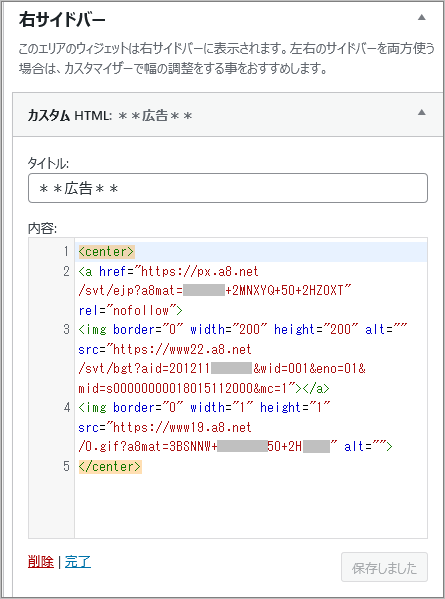Click the mid=s00000000018015112000 code text
The height and width of the screenshot is (599, 445).
pyautogui.click(x=165, y=388)
